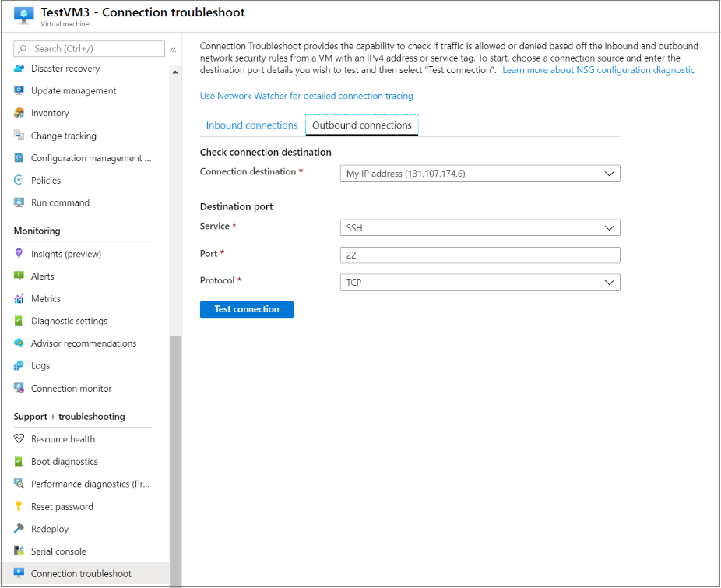Click the Inventory boxes icon

pyautogui.click(x=19, y=113)
